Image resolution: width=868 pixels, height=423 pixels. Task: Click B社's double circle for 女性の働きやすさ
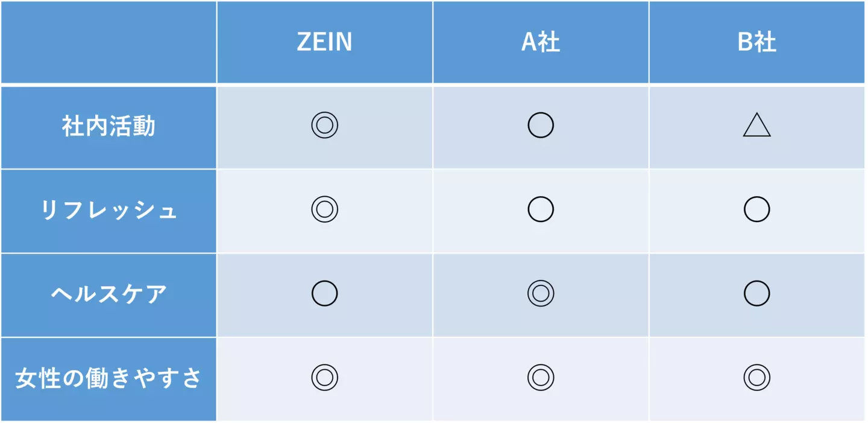pyautogui.click(x=756, y=378)
